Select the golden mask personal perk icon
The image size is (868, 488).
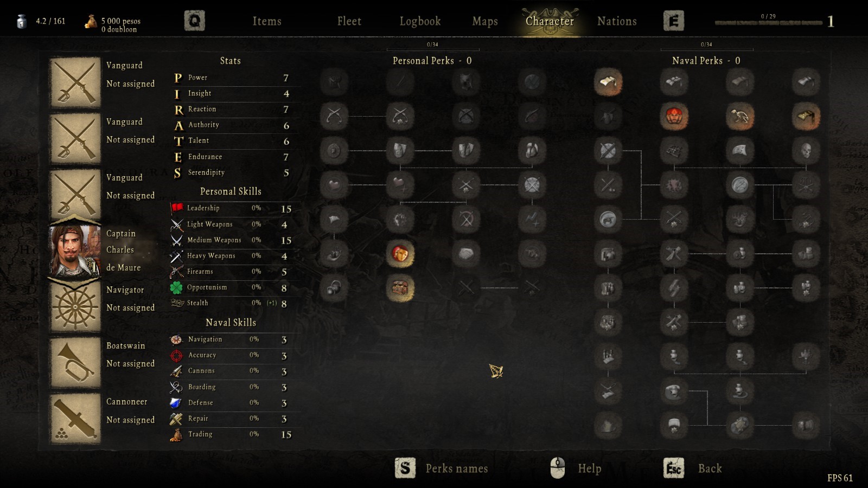coord(400,254)
